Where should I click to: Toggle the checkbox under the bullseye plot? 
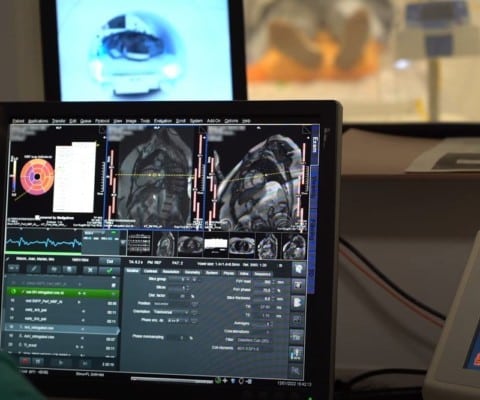pyautogui.click(x=38, y=218)
